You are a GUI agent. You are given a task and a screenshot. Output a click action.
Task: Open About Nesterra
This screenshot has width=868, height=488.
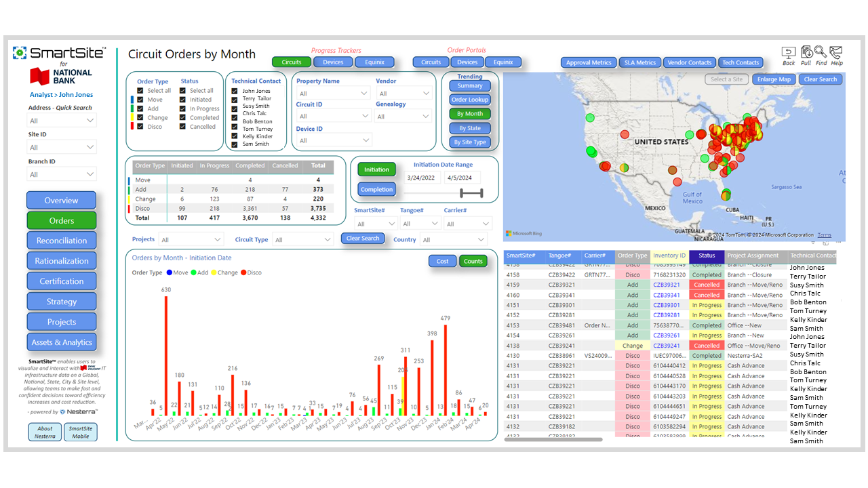coord(45,432)
